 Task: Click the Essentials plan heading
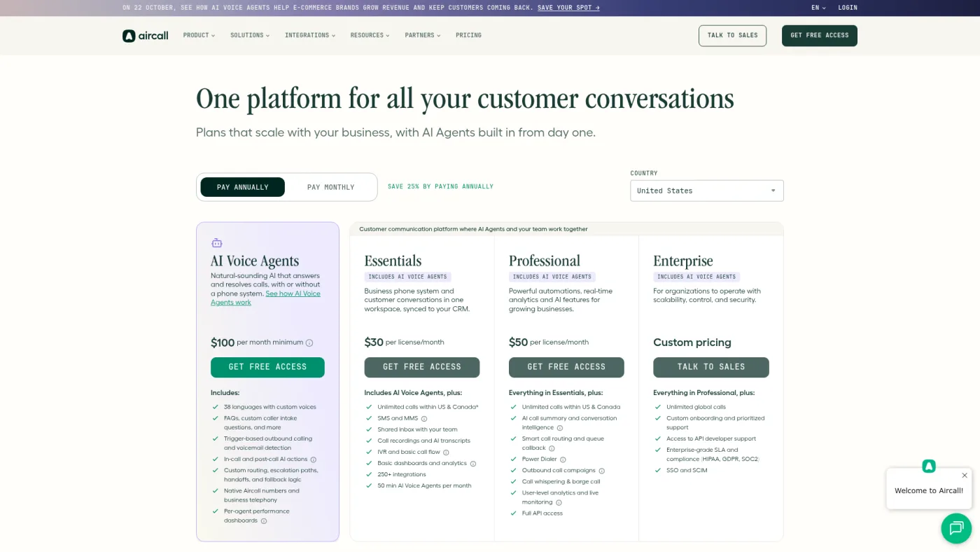coord(393,261)
